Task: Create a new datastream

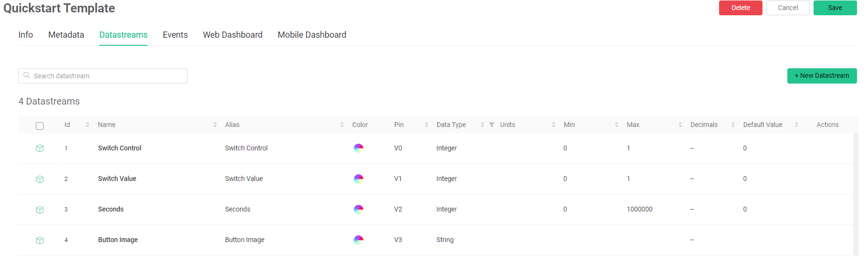Action: [822, 75]
